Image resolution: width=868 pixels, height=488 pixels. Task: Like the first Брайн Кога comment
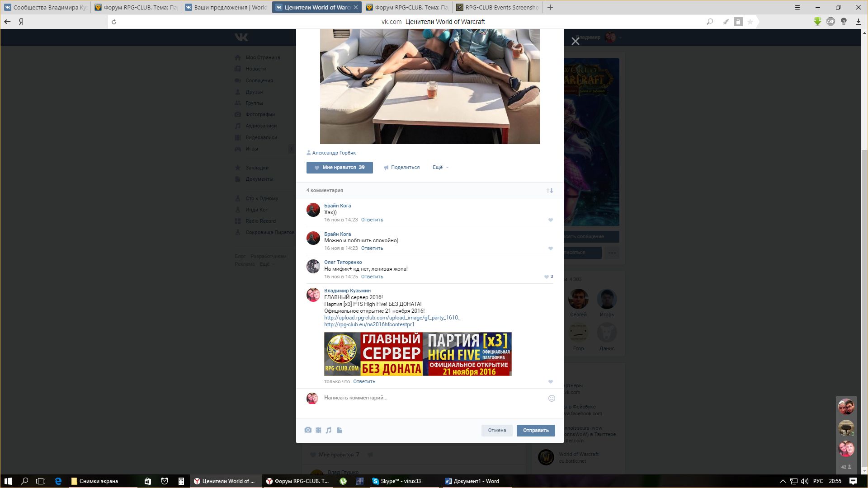(x=551, y=220)
